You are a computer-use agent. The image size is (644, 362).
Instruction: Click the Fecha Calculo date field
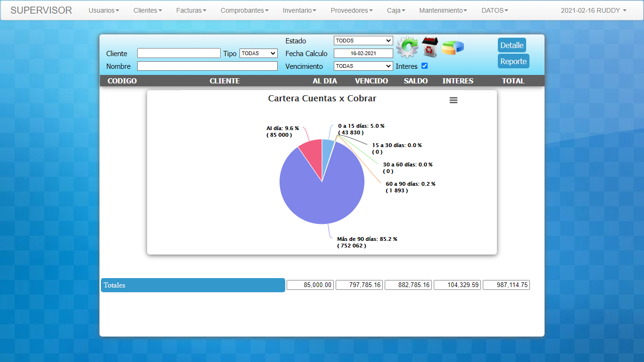click(x=363, y=53)
